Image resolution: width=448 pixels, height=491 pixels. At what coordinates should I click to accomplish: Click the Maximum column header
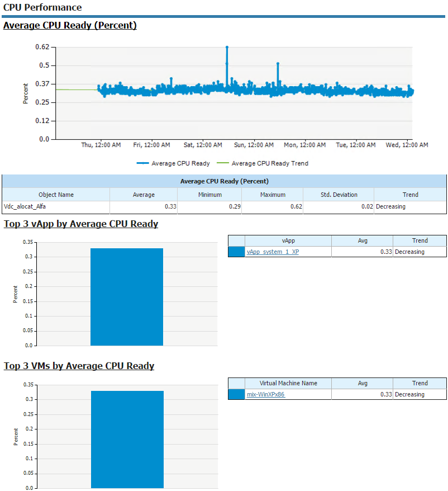(273, 195)
